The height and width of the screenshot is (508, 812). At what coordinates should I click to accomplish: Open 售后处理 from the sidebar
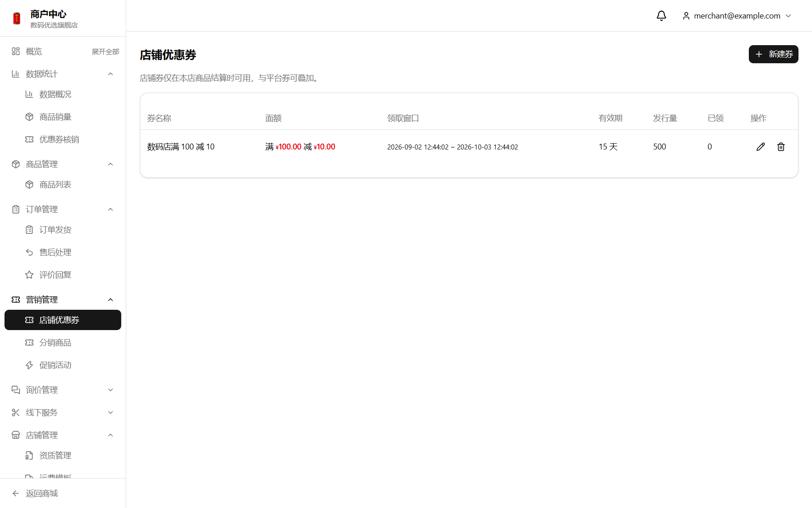(x=63, y=252)
